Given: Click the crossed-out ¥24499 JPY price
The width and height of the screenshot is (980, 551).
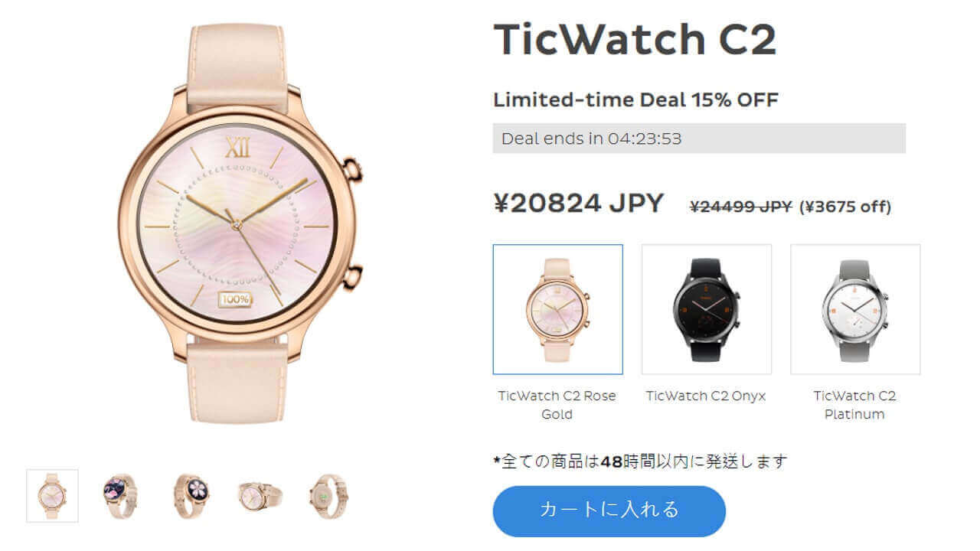Looking at the screenshot, I should [740, 206].
